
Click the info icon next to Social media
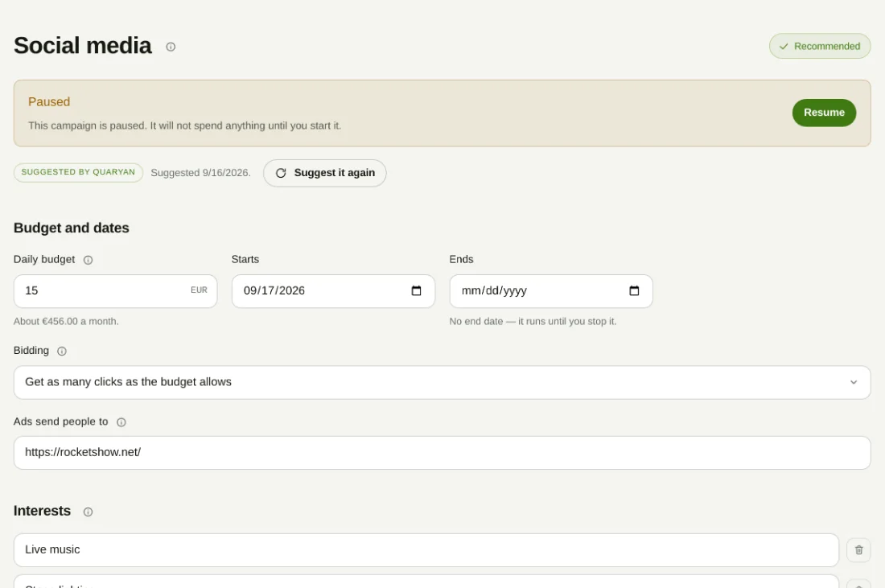click(x=171, y=47)
